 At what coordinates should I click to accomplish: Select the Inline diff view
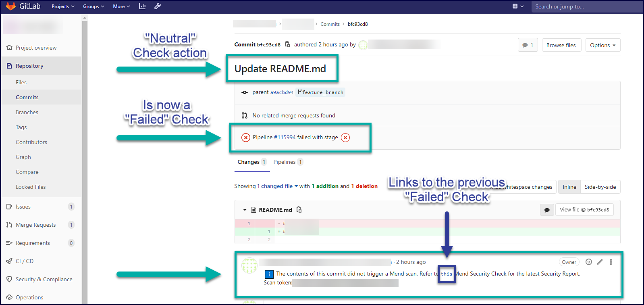click(569, 187)
